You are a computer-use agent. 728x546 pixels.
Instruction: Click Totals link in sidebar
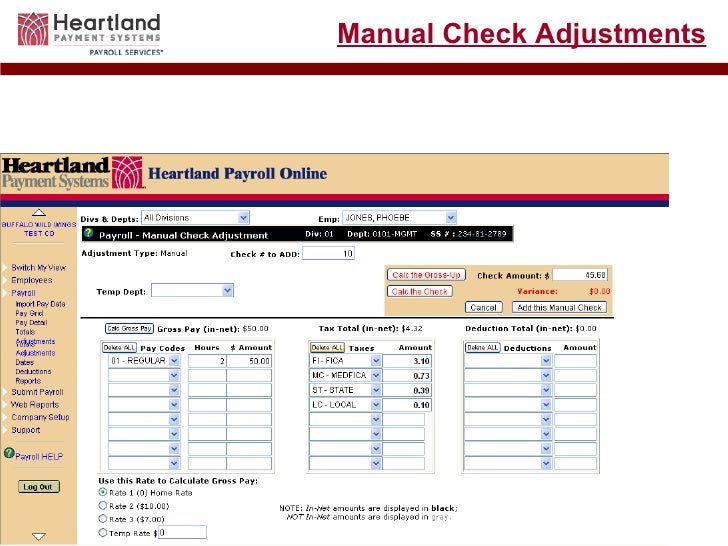25,332
